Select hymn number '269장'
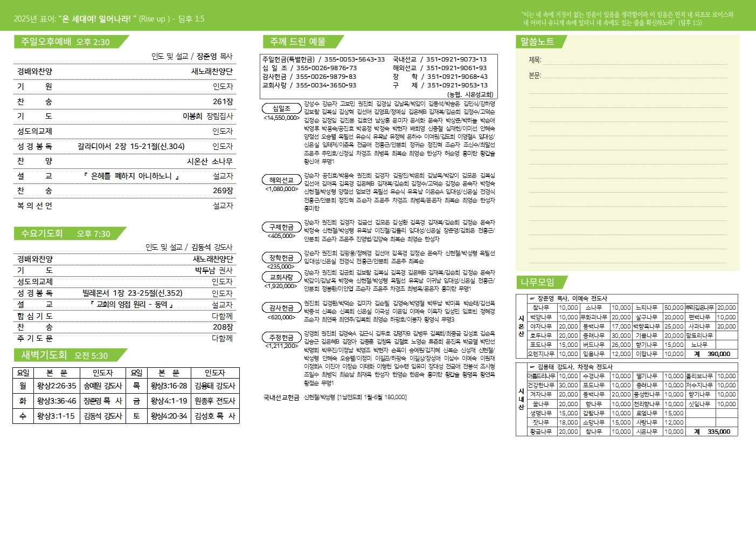756x535 pixels. 223,190
